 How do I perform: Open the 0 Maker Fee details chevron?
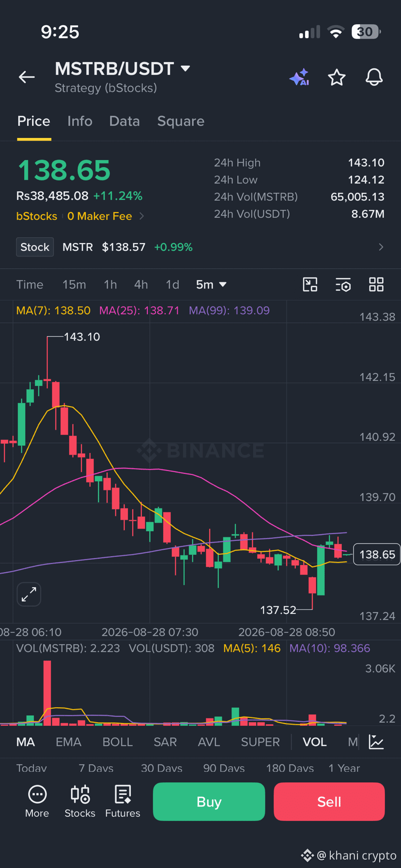click(141, 216)
